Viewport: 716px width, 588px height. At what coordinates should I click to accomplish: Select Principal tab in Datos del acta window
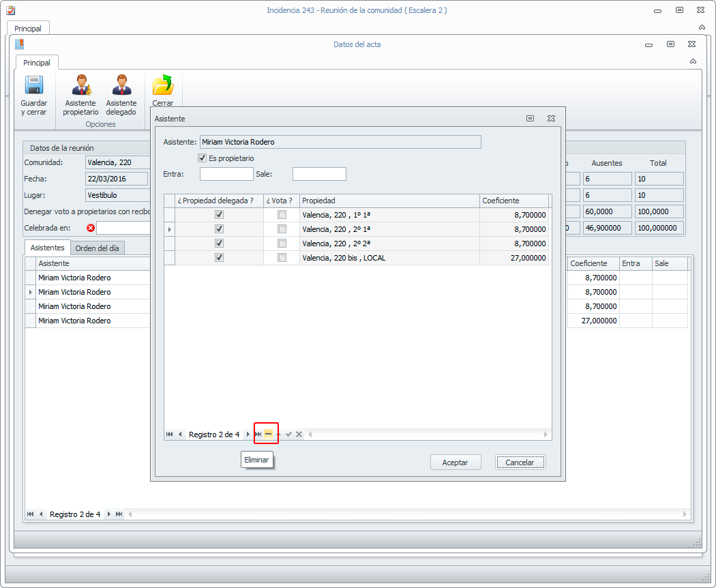coord(37,63)
